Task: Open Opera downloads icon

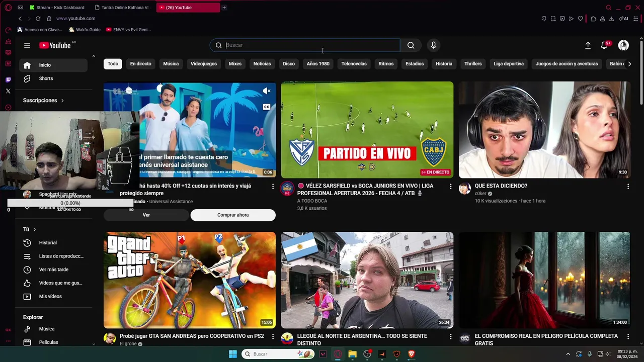Action: [611, 19]
